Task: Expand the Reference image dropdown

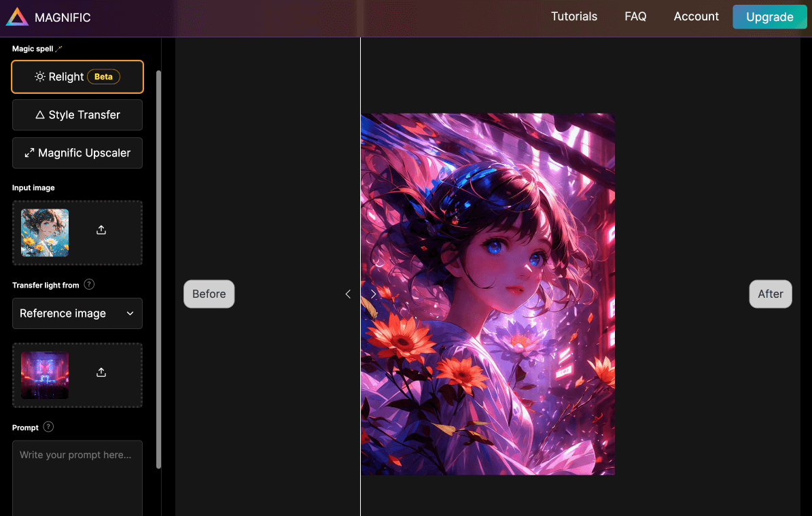Action: pyautogui.click(x=77, y=313)
